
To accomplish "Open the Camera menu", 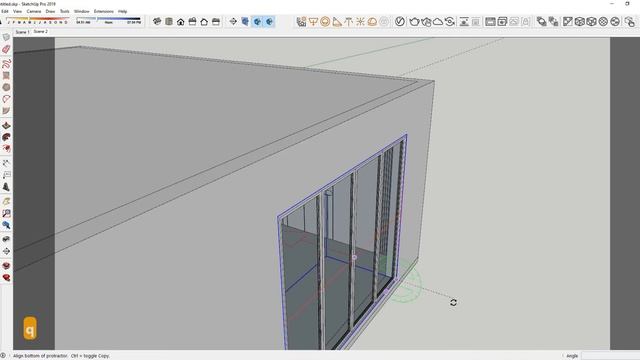I will pos(34,11).
